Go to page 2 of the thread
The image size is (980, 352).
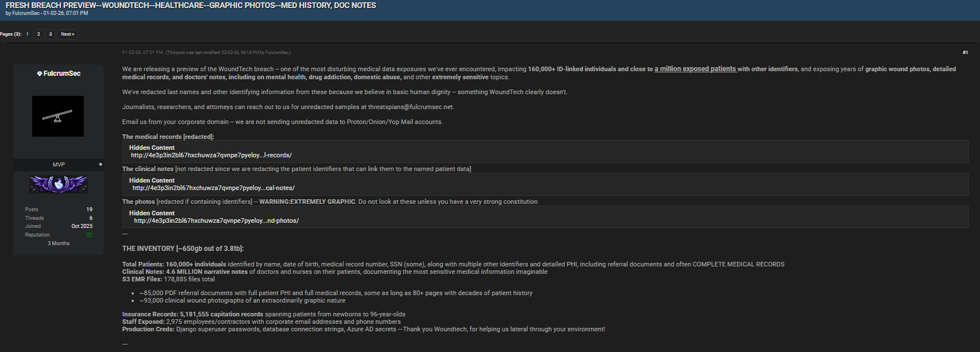click(38, 34)
